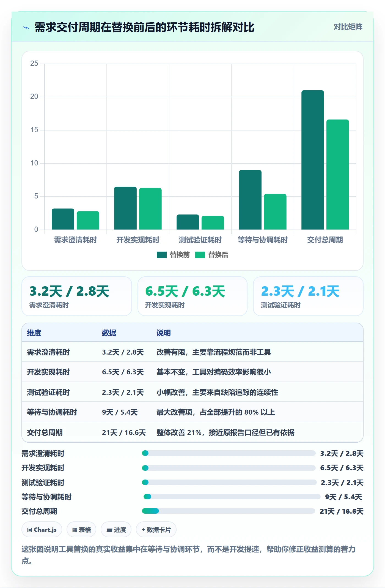Click the x-axis label 测试验证耗时 in the chart

click(x=200, y=240)
